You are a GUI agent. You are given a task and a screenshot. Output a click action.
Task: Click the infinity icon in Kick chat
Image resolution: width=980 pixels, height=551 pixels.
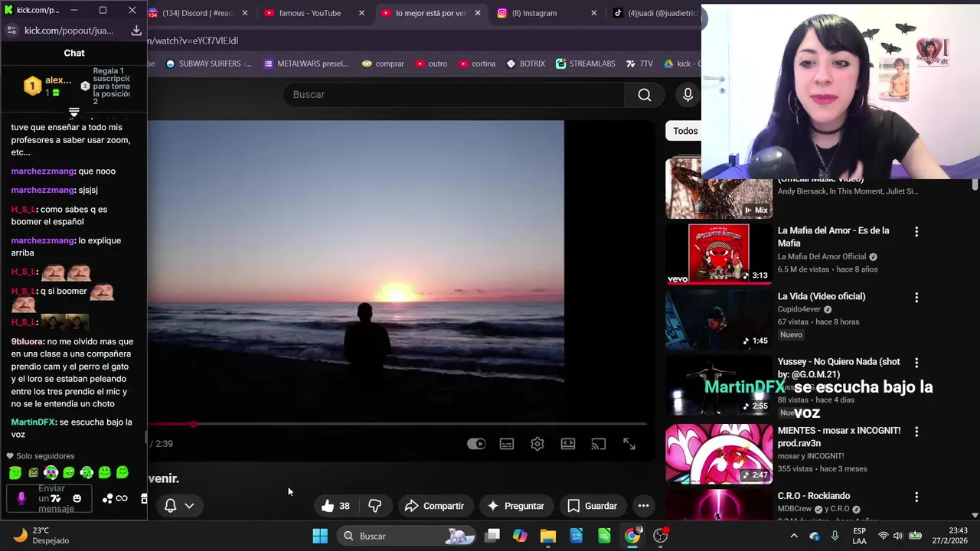(x=122, y=499)
